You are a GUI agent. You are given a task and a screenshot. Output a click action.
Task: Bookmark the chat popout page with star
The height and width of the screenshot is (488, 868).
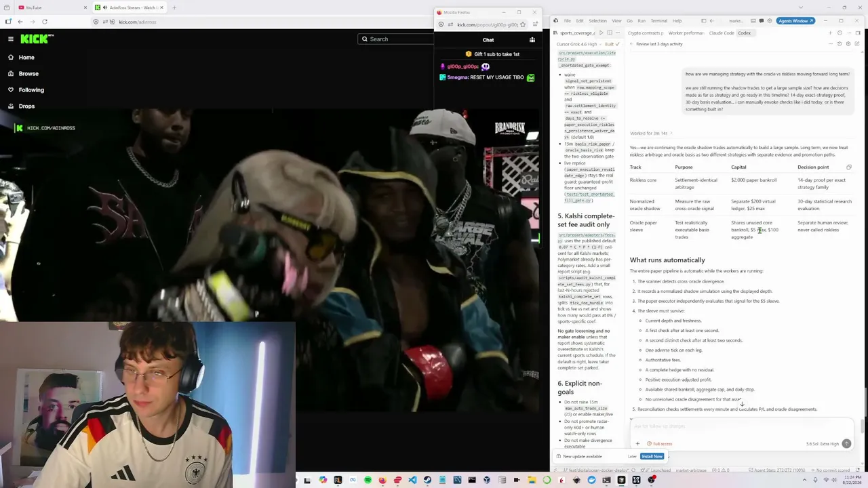(x=523, y=25)
